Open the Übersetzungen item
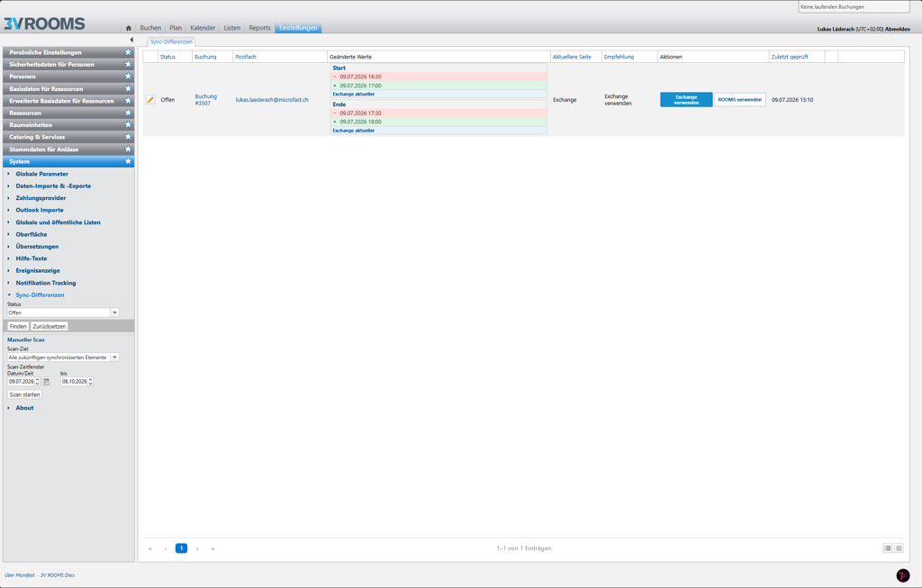 click(x=37, y=247)
